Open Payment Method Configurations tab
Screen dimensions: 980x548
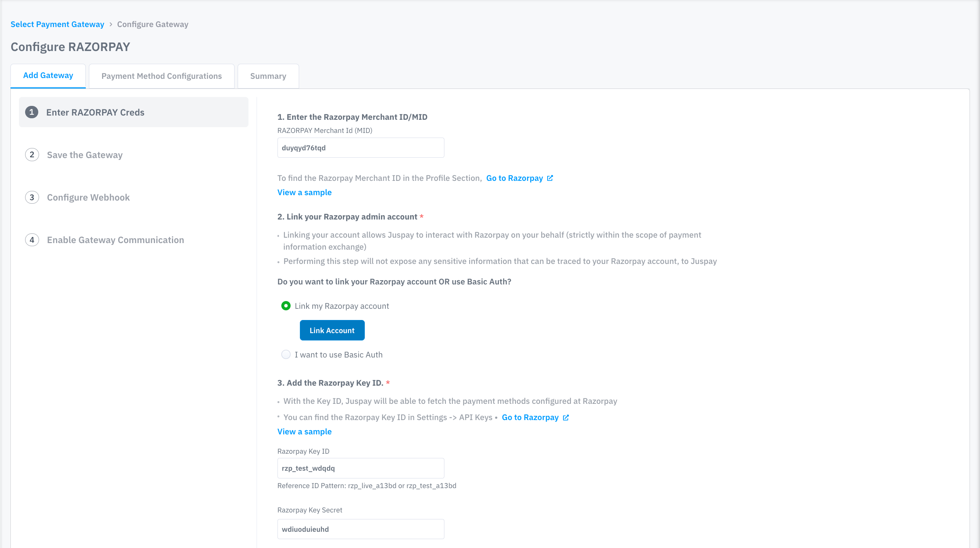click(x=162, y=76)
